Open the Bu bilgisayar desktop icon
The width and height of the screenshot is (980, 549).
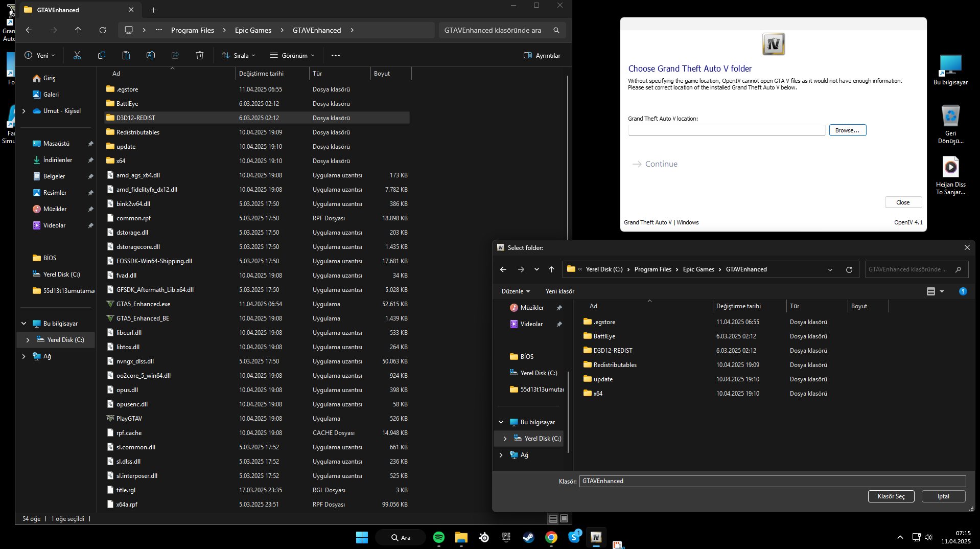pos(950,70)
